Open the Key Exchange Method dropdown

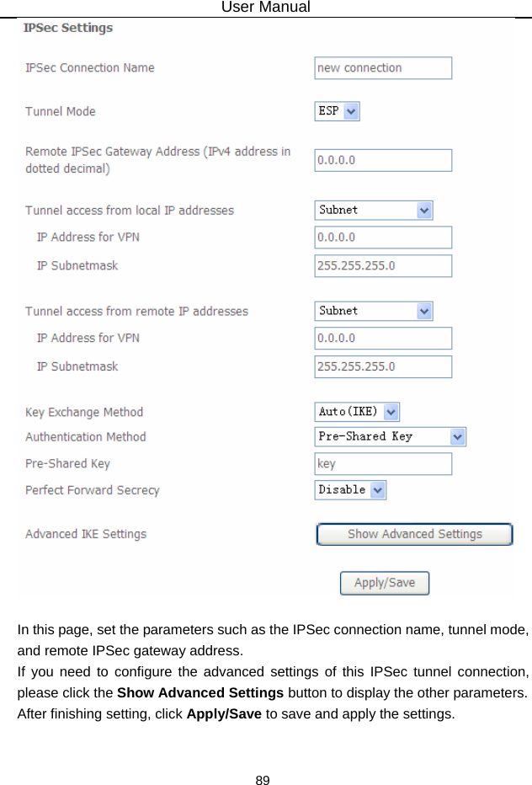coord(358,412)
